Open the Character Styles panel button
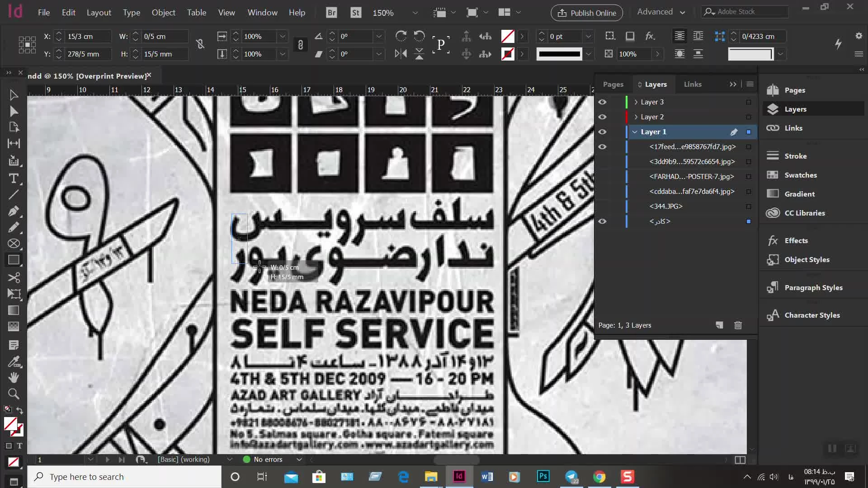868x488 pixels. click(x=811, y=315)
